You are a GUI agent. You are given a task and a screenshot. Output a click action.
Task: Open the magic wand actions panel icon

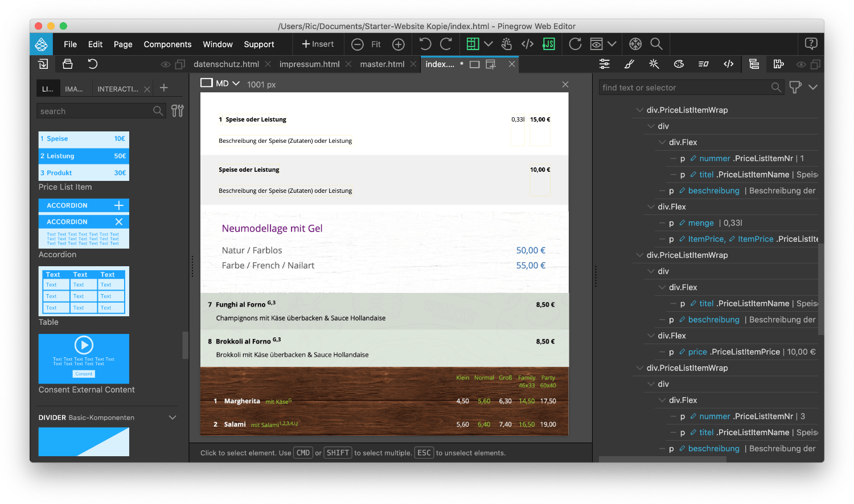(654, 64)
